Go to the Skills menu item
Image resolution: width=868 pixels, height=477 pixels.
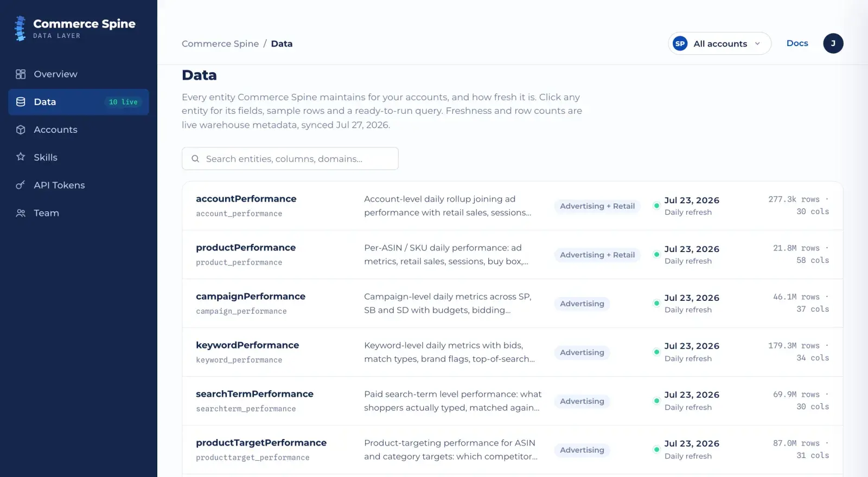tap(79, 157)
